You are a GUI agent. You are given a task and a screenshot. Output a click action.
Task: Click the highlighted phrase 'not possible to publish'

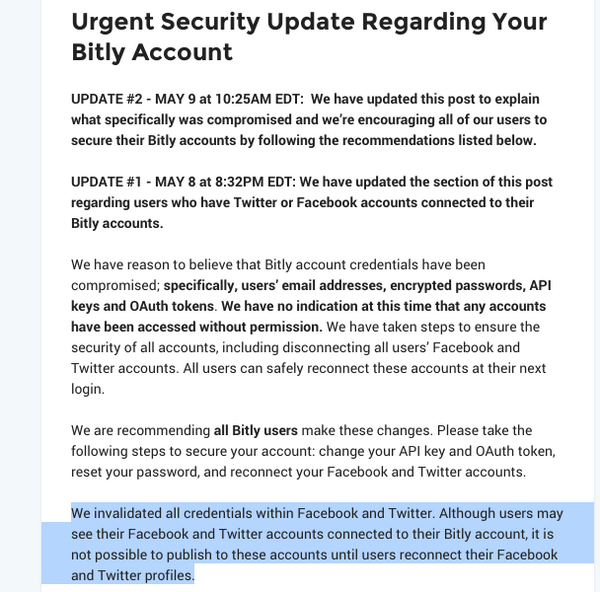[x=141, y=554]
